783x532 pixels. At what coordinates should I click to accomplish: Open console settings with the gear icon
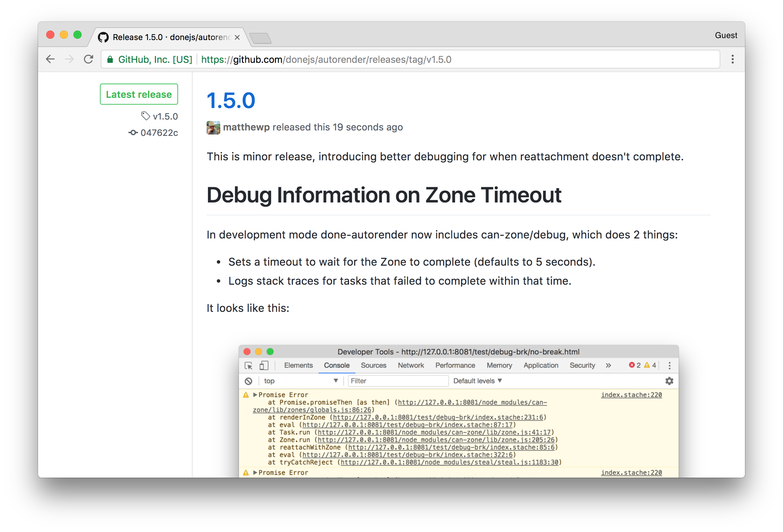[x=669, y=381]
